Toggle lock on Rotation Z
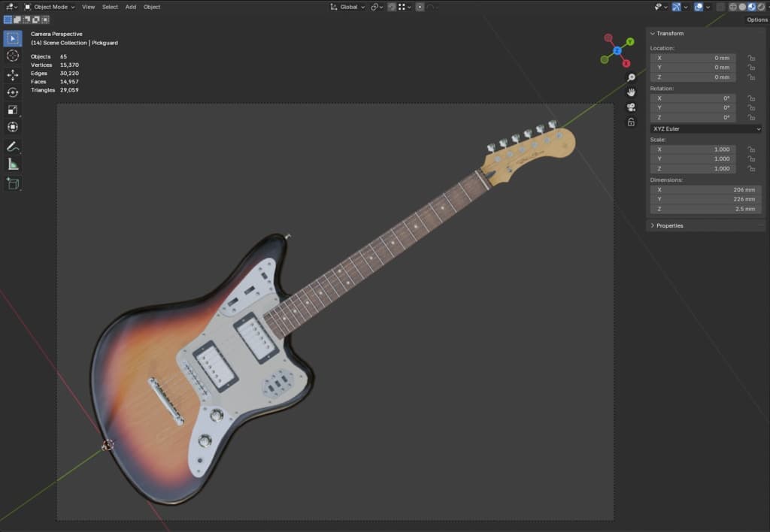 coord(751,117)
